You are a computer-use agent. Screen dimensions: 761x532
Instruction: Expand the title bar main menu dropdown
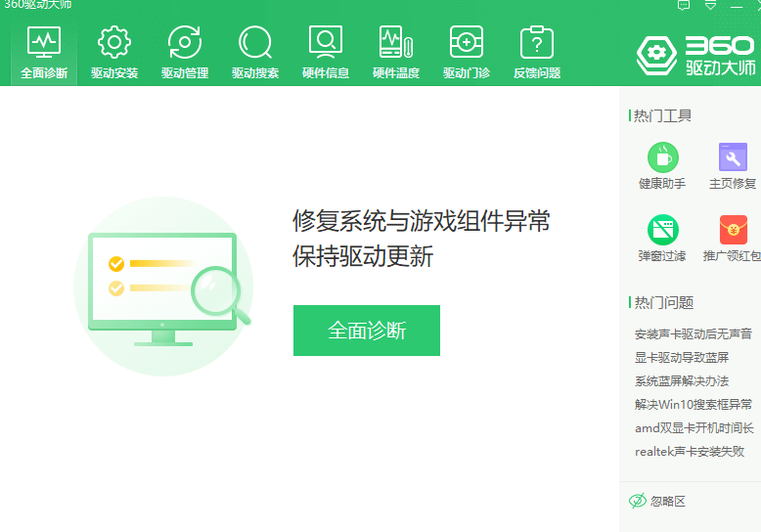coord(710,5)
